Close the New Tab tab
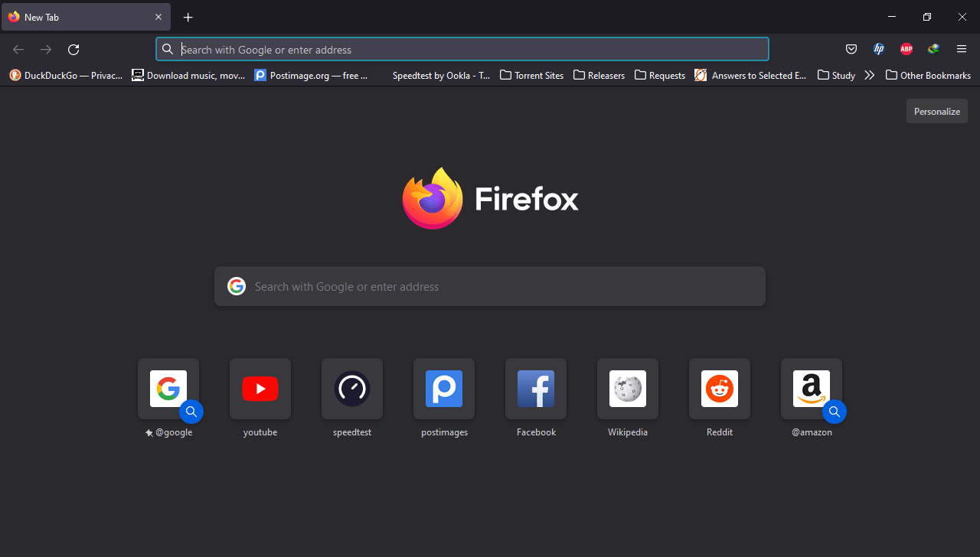This screenshot has width=980, height=557. coord(158,17)
